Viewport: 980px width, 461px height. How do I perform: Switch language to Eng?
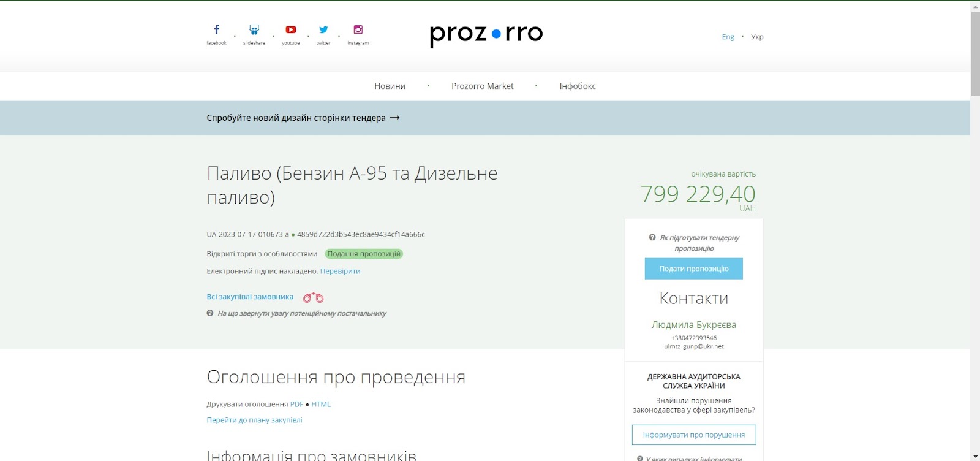coord(728,37)
